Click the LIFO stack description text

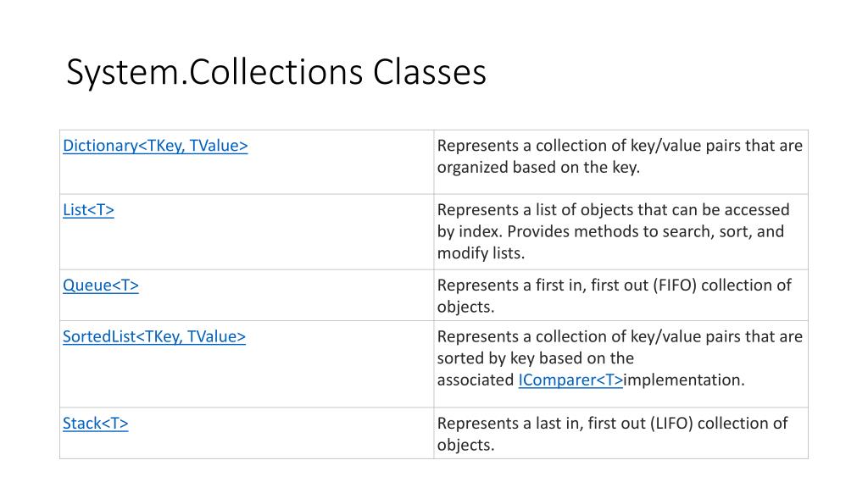[612, 434]
